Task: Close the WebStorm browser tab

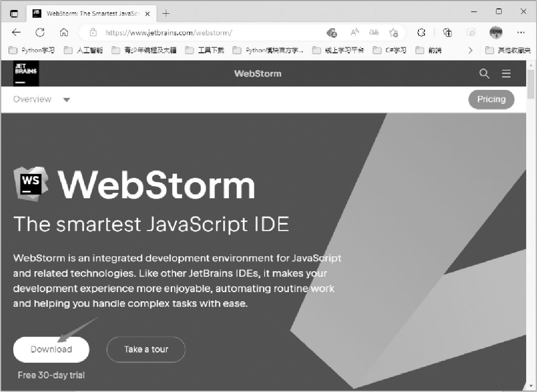Action: click(147, 14)
